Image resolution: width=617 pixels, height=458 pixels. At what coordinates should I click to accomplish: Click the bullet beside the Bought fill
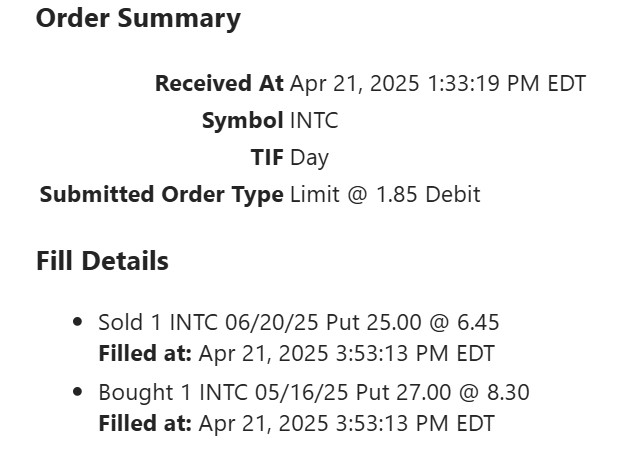point(78,392)
